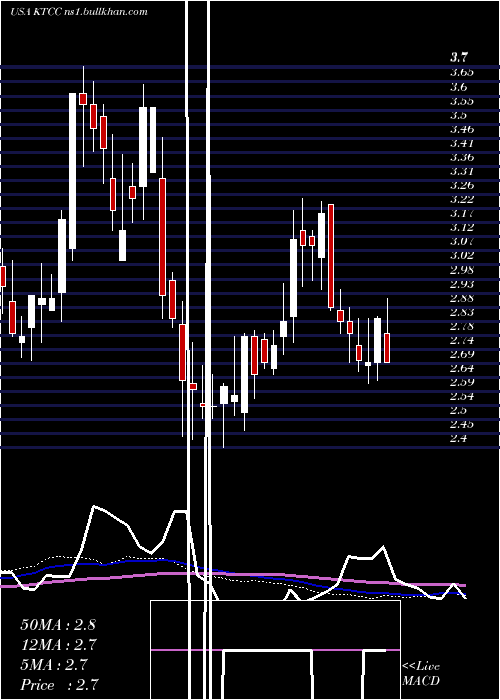This screenshot has width=500, height=700.
Task: Click the 50MA : 2.8 readout
Action: 58,624
